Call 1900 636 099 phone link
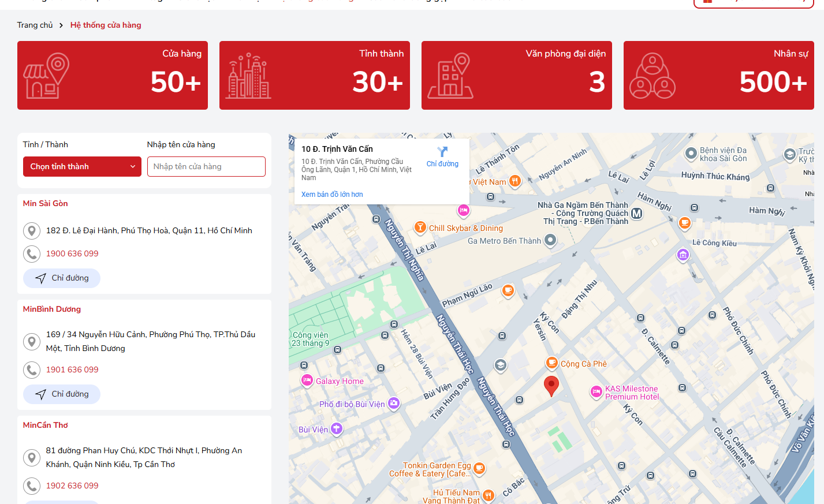This screenshot has height=504, width=824. [x=72, y=253]
